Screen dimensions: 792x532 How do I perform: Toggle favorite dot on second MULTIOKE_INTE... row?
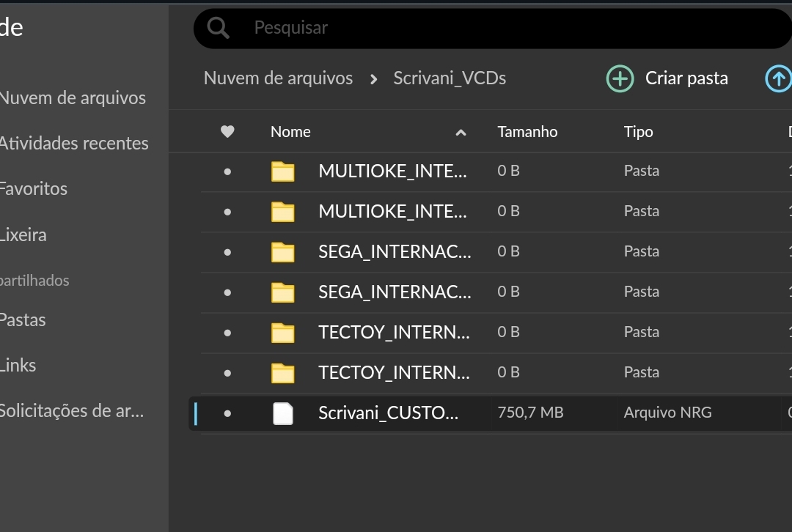click(227, 212)
